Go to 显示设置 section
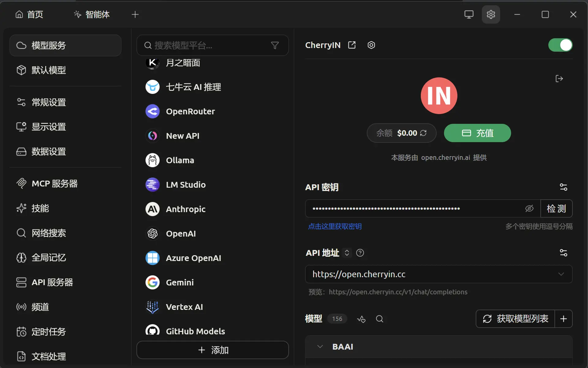 pyautogui.click(x=66, y=127)
